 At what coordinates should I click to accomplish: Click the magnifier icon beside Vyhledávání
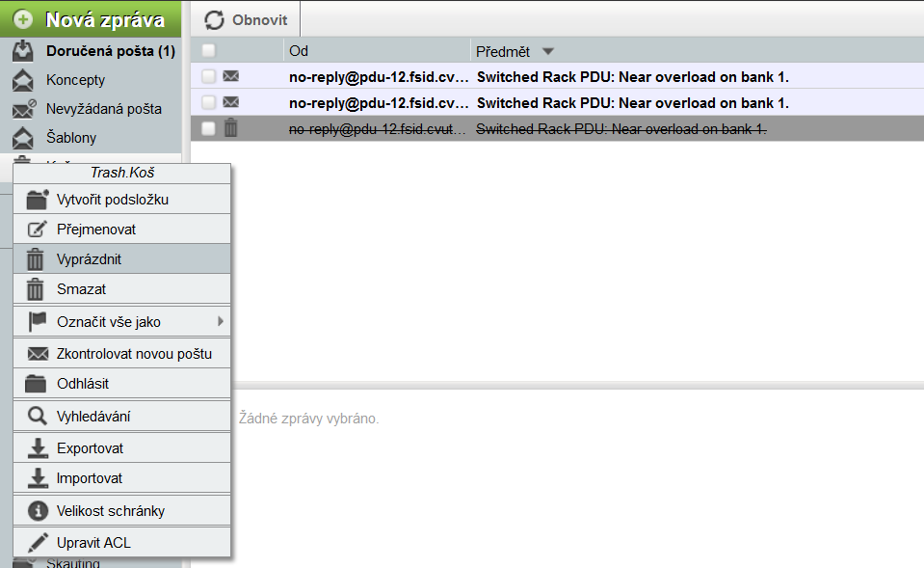[x=38, y=416]
